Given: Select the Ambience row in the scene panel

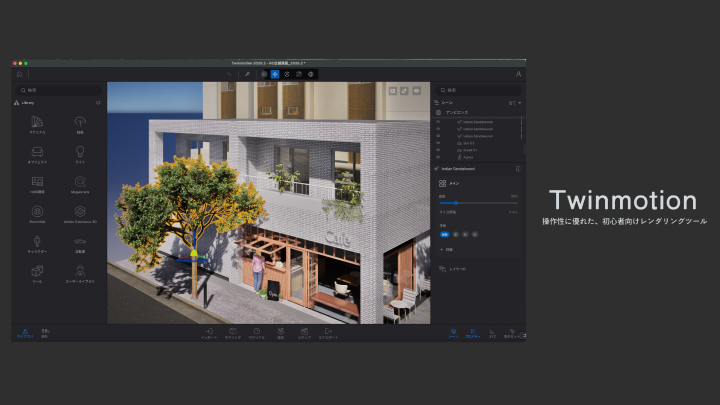Looking at the screenshot, I should (478, 112).
